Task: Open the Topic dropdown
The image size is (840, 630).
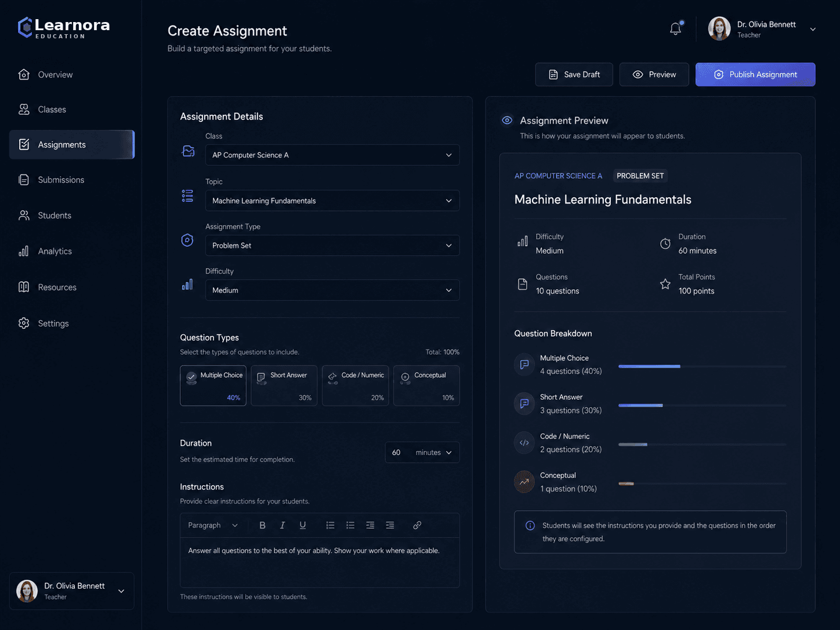Action: (332, 201)
